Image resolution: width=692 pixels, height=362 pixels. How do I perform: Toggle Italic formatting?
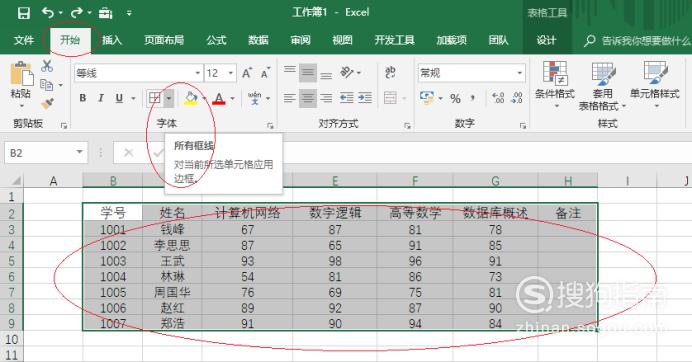[x=101, y=98]
